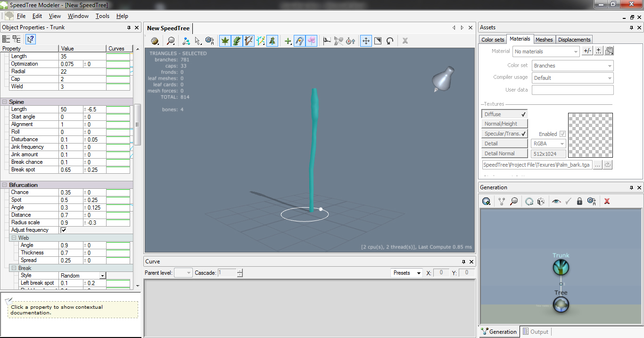
Task: Click the flag icon in viewport toolbar
Action: pos(327,41)
